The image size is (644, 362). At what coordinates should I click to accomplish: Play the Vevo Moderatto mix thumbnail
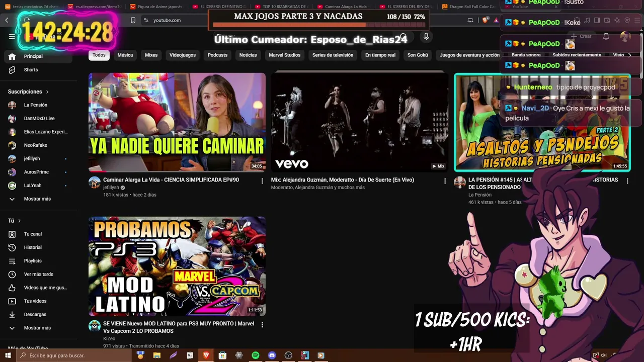359,123
